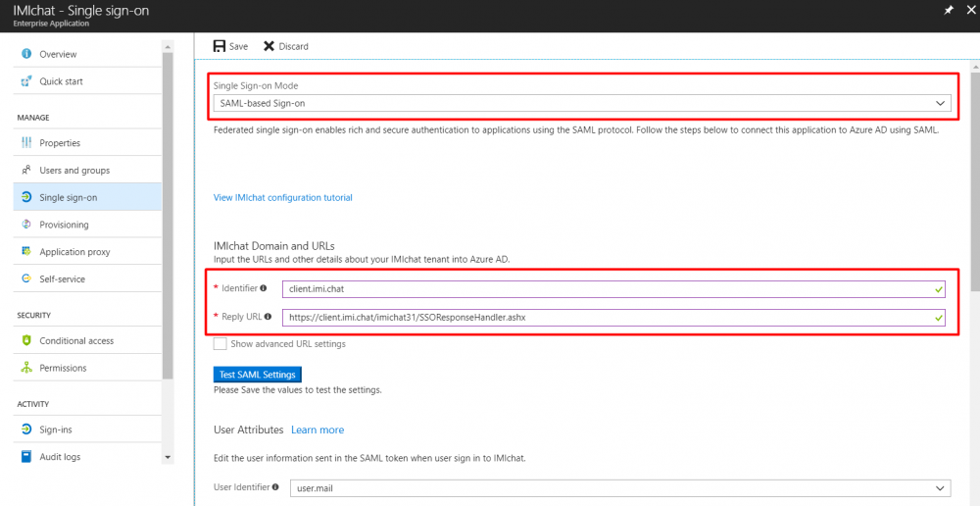Click the Properties bars icon

26,142
